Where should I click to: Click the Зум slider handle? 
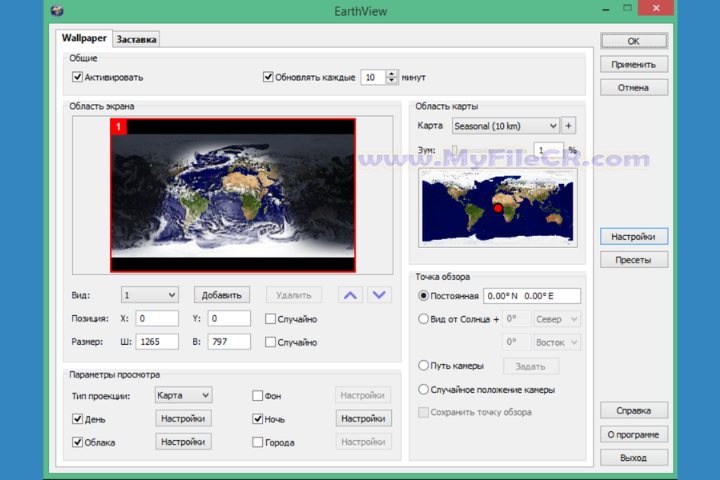[454, 150]
